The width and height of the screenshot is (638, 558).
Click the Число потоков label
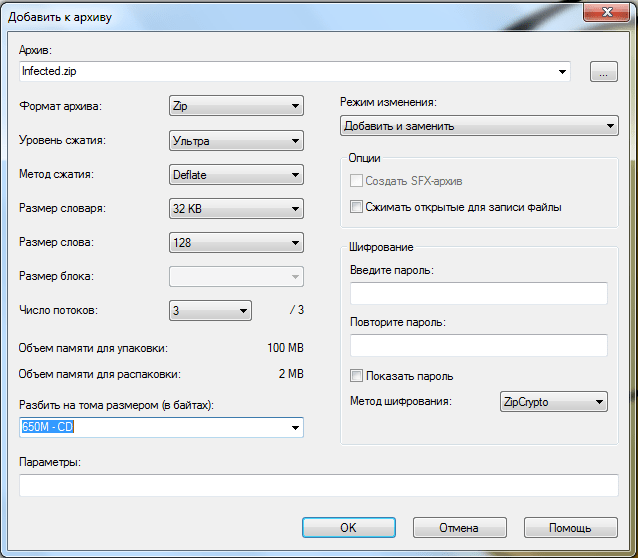[58, 310]
